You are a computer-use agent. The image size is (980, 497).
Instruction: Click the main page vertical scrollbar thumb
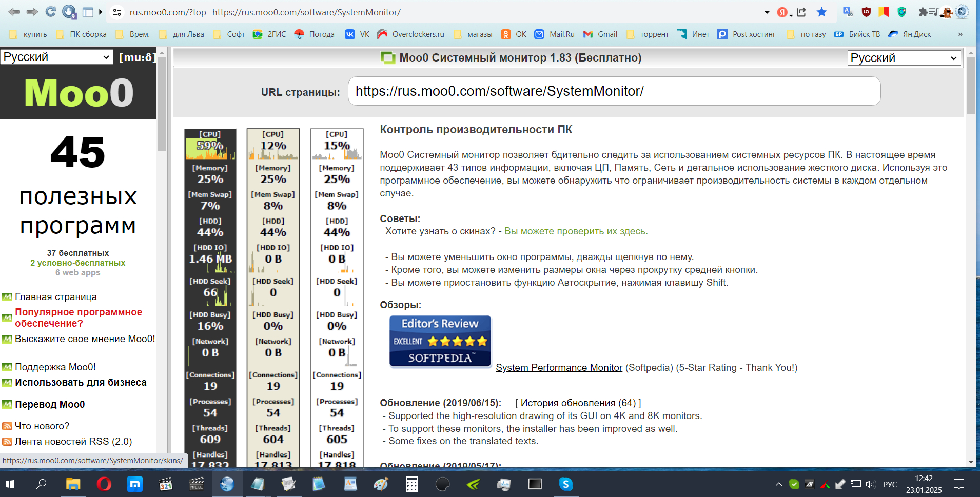[x=971, y=85]
